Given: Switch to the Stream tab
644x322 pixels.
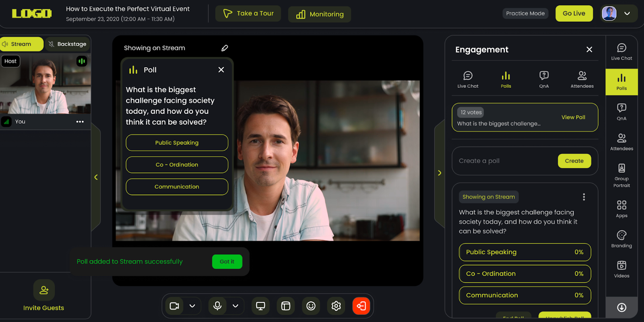Looking at the screenshot, I should tap(22, 44).
